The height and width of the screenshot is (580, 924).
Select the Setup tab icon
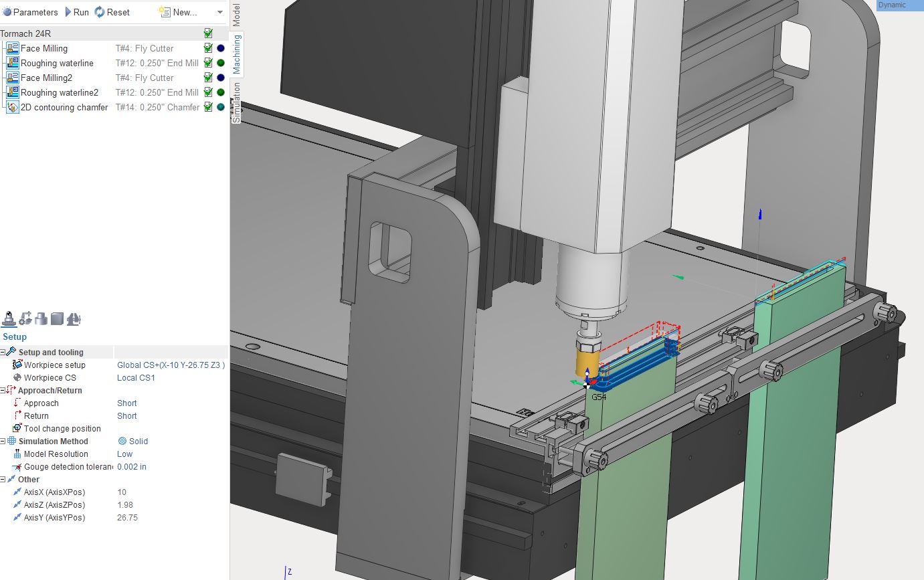9,318
